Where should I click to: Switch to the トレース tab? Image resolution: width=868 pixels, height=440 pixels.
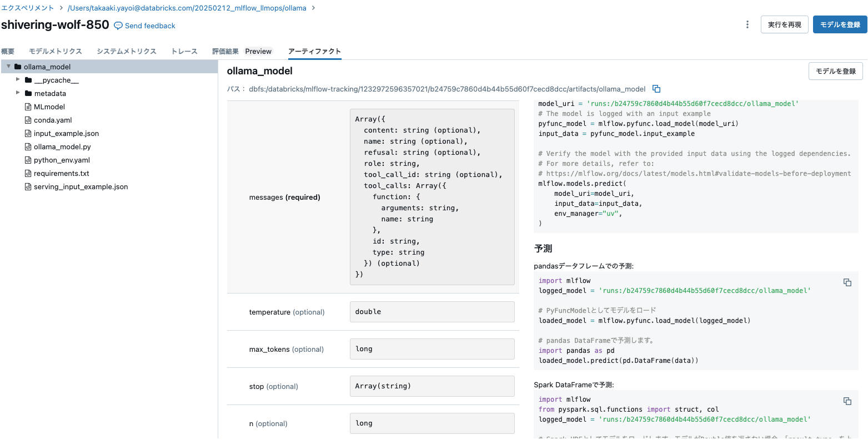184,50
